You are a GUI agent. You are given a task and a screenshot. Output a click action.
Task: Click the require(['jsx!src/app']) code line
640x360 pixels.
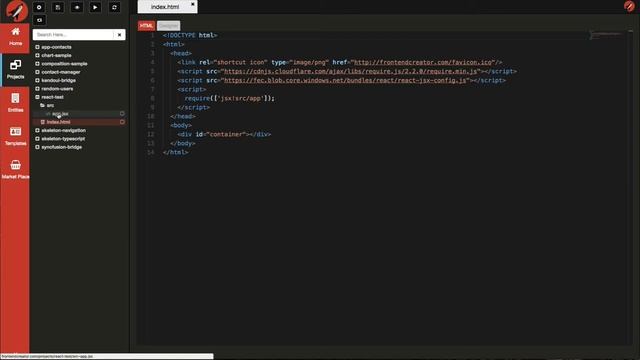(x=230, y=98)
